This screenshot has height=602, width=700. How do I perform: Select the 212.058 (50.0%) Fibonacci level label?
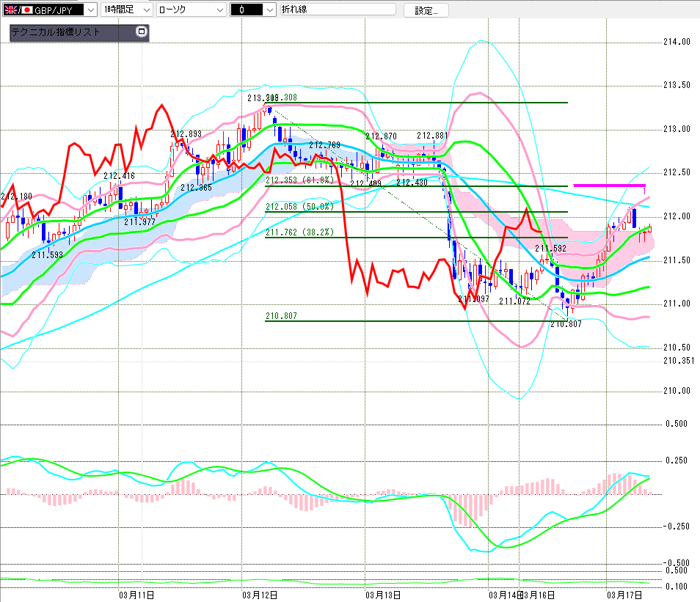click(299, 207)
